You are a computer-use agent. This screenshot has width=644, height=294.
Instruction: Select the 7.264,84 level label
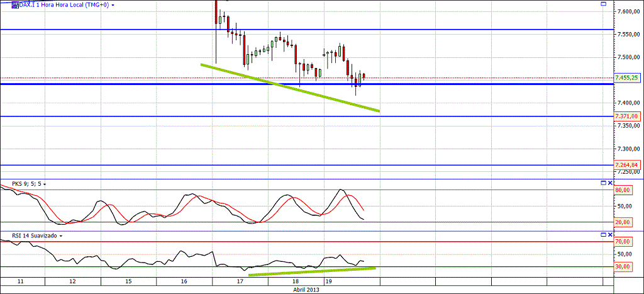point(626,165)
